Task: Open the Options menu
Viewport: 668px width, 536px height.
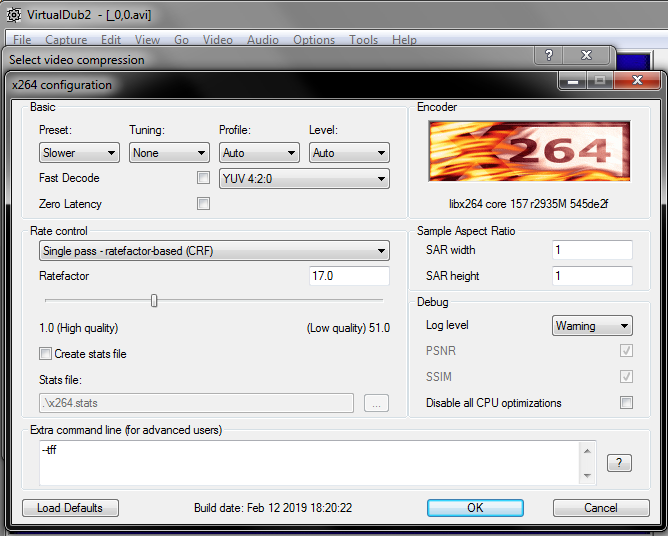Action: [x=314, y=40]
